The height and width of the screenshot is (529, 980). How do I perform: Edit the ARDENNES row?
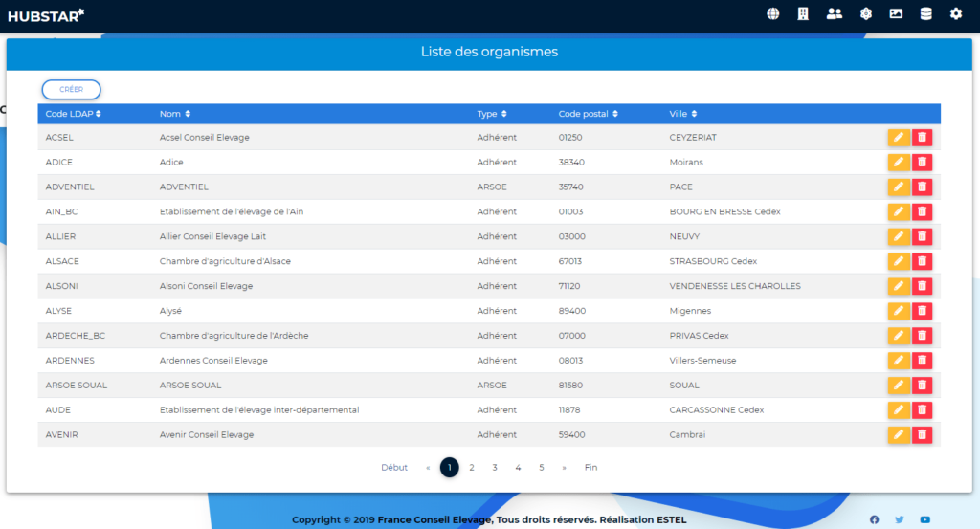coord(899,361)
